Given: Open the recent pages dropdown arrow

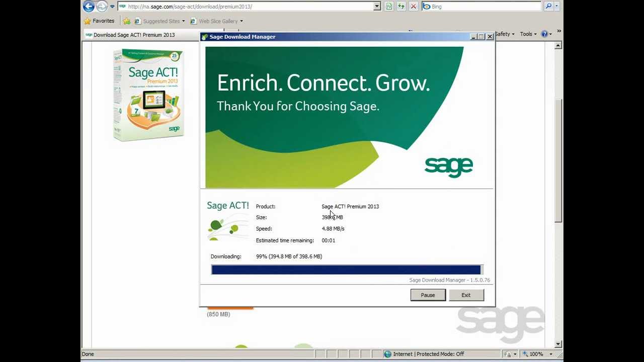Looking at the screenshot, I should (112, 7).
